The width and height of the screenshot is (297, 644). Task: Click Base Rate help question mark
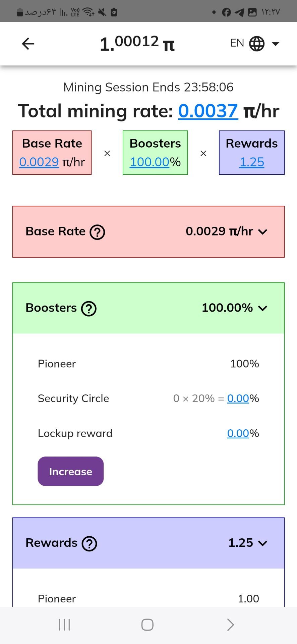97,232
